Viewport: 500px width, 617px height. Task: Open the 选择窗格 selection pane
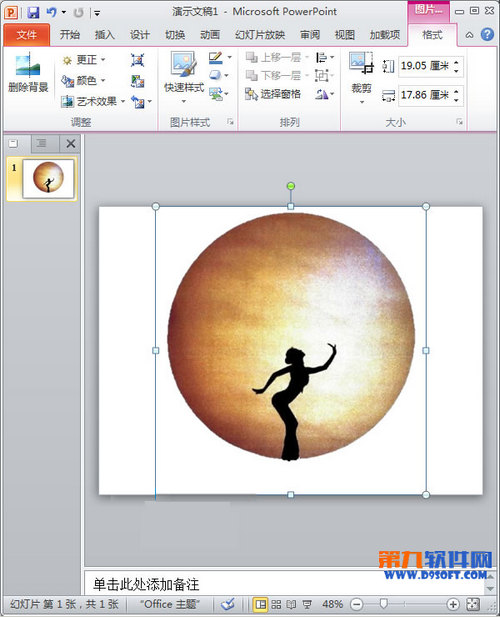[273, 94]
